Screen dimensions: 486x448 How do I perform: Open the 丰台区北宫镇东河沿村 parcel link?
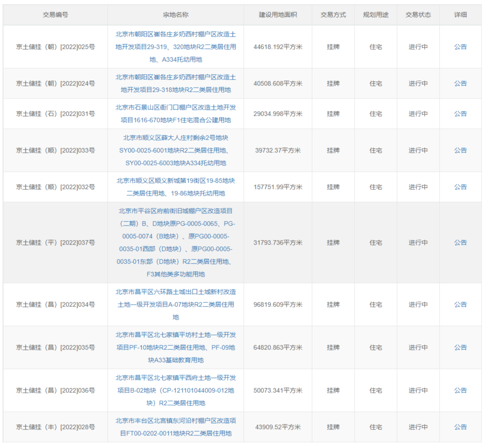pos(175,427)
